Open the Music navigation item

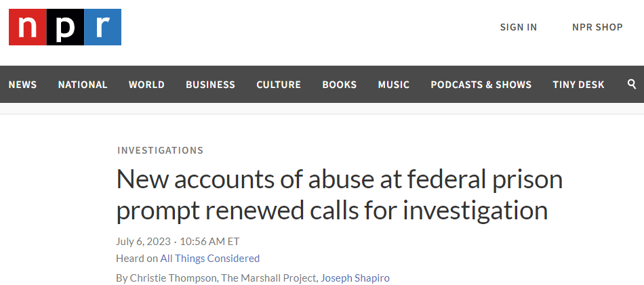tap(394, 85)
